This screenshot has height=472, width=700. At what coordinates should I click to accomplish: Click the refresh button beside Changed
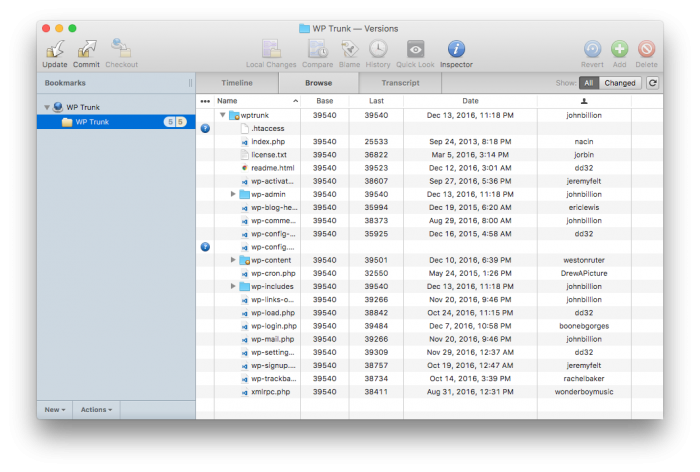pos(653,83)
